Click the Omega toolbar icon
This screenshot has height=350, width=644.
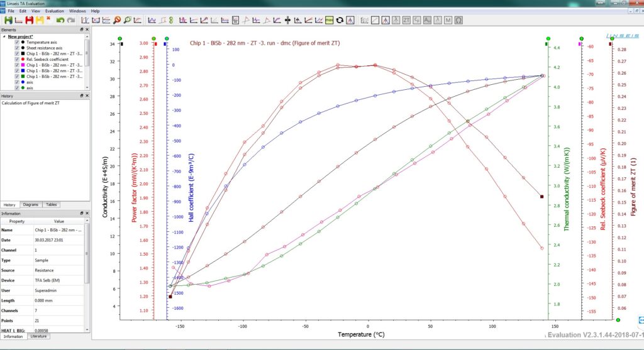coord(458,20)
